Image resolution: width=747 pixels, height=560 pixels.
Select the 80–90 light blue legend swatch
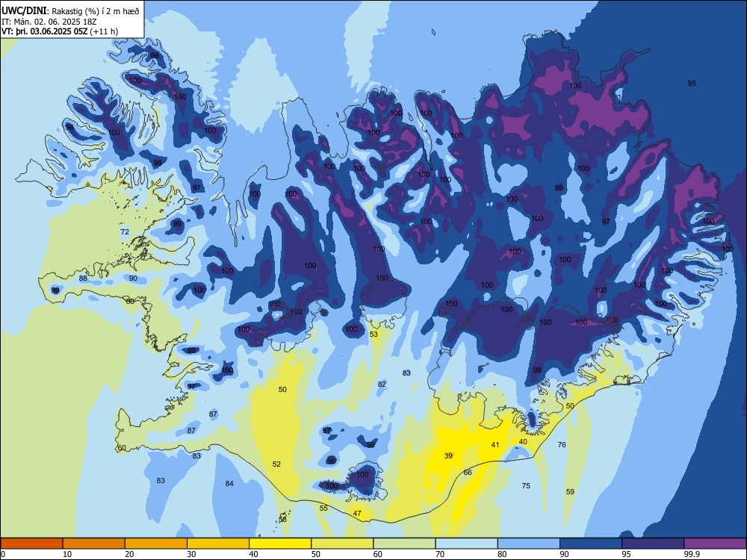529,544
